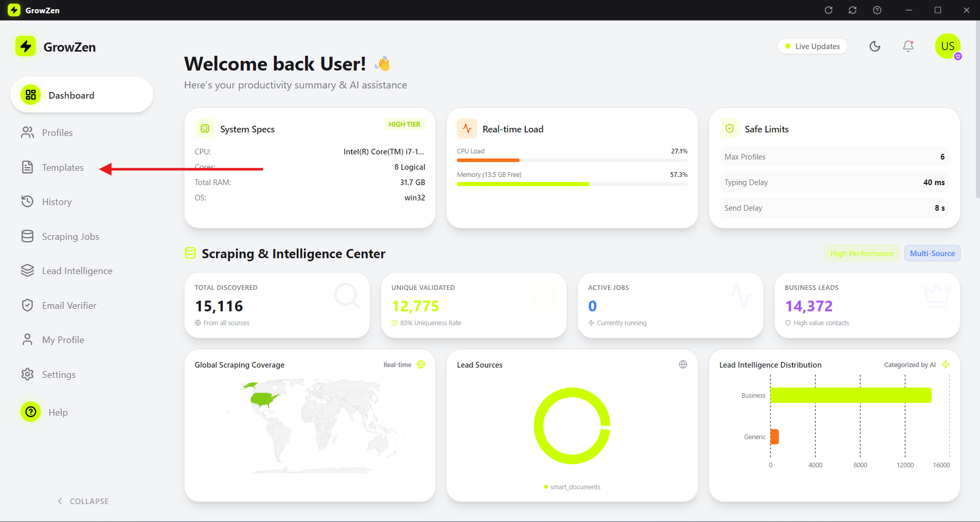Screen dimensions: 980x522
Task: Open Settings gear in sidebar
Action: coord(28,374)
